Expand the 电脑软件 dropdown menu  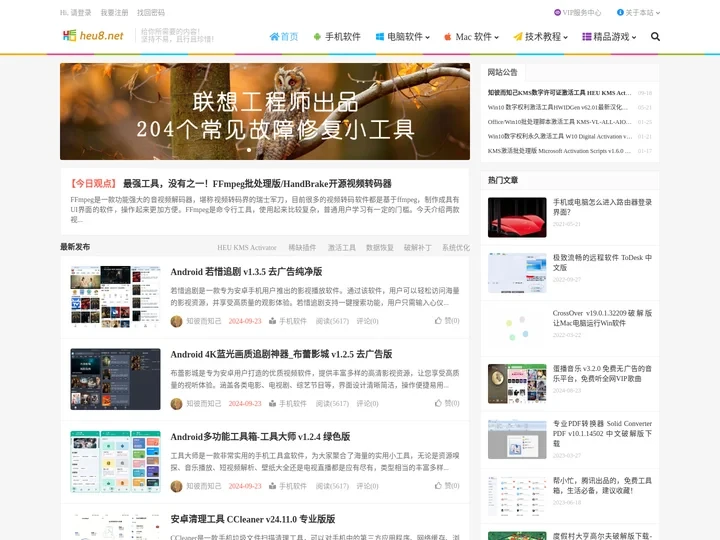[x=428, y=38]
